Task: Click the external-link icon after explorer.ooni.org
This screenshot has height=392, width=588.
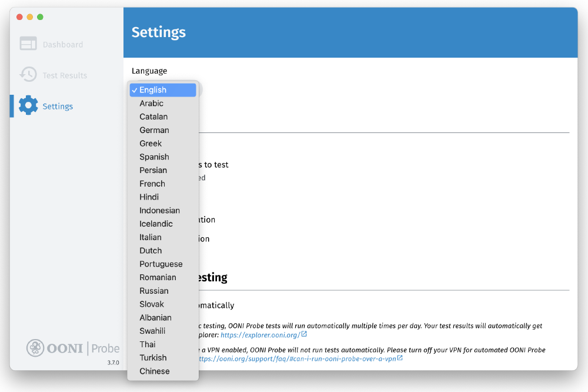Action: pyautogui.click(x=303, y=334)
